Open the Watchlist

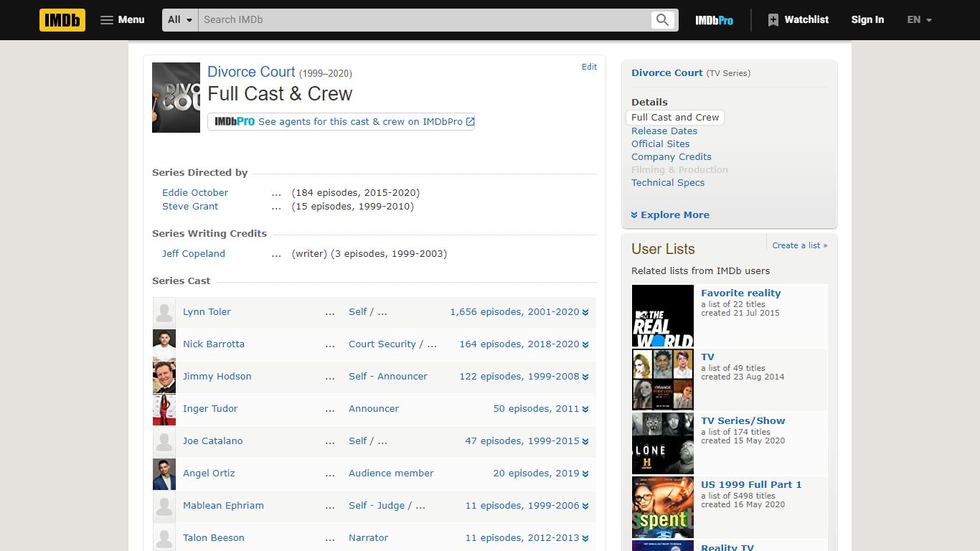[798, 20]
